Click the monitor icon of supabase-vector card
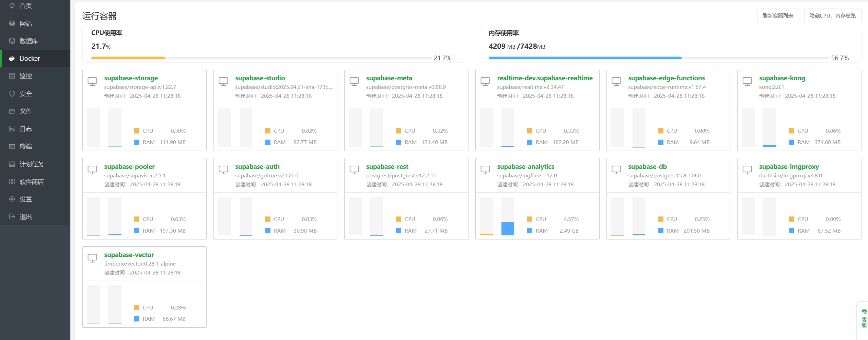The image size is (868, 340). coord(92,258)
